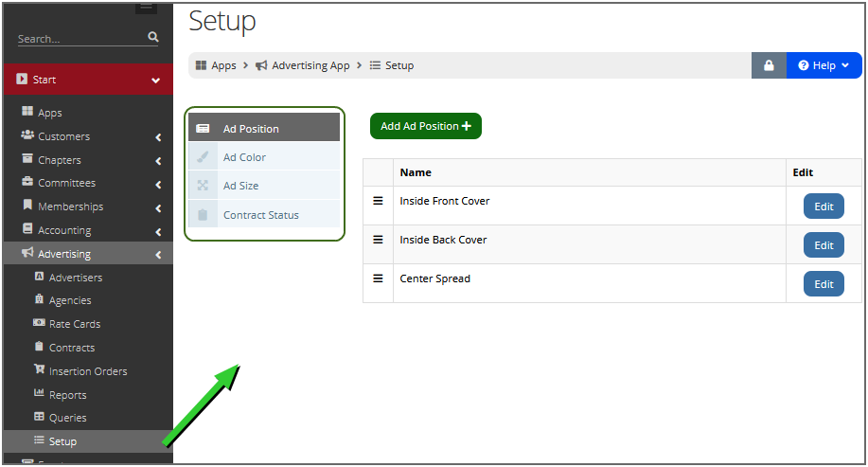Click into the sidebar Search field
The width and height of the screenshot is (868, 467).
80,38
